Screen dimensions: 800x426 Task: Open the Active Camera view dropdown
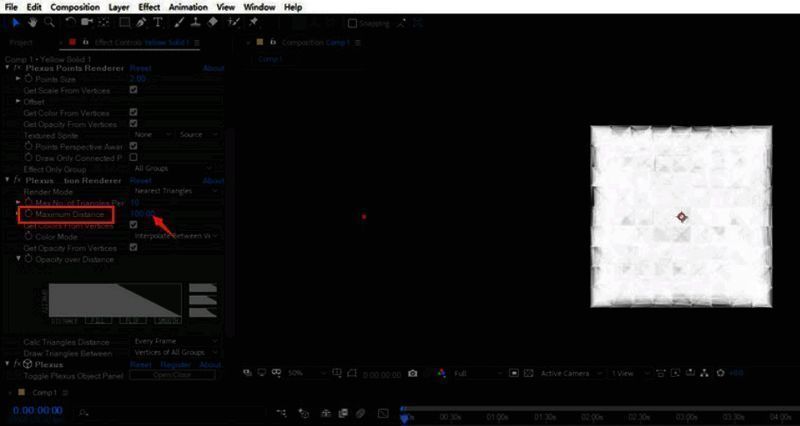click(565, 373)
